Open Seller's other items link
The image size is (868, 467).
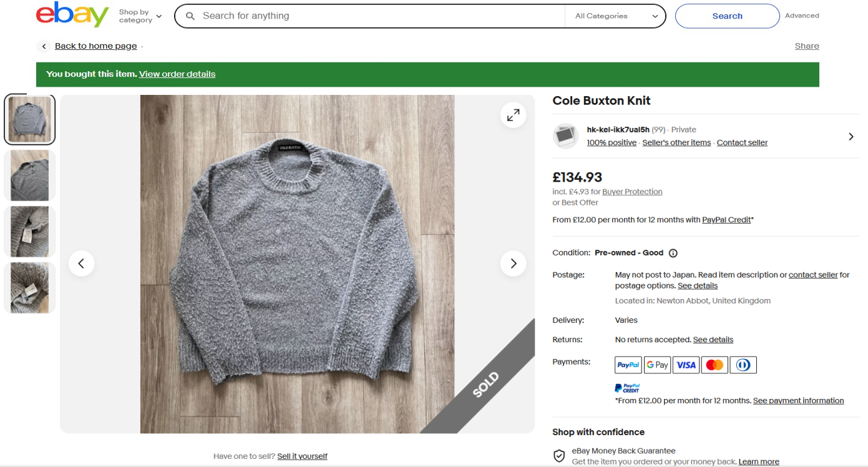click(x=676, y=142)
